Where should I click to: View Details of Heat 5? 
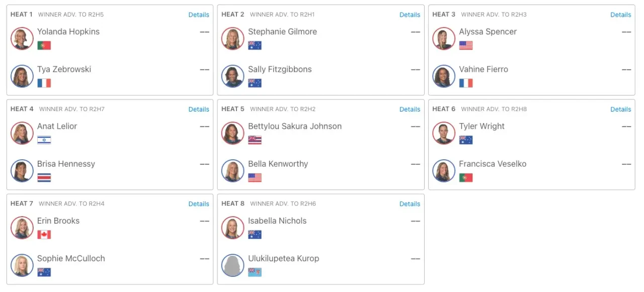[410, 109]
